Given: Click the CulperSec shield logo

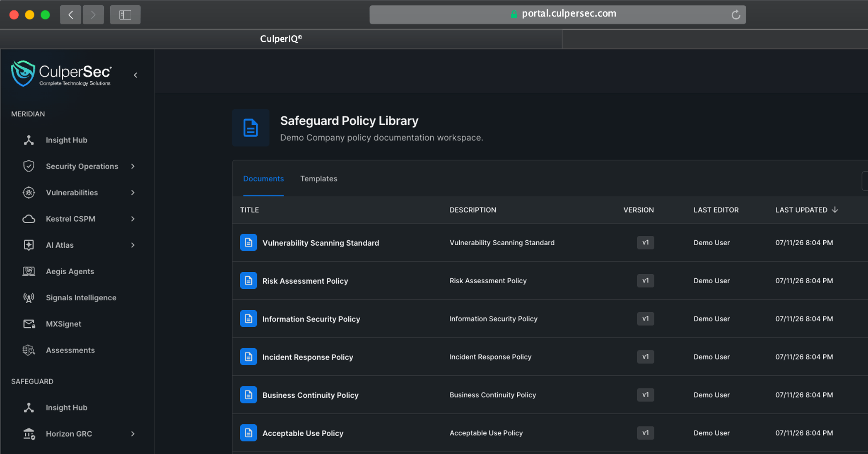Looking at the screenshot, I should click(23, 73).
